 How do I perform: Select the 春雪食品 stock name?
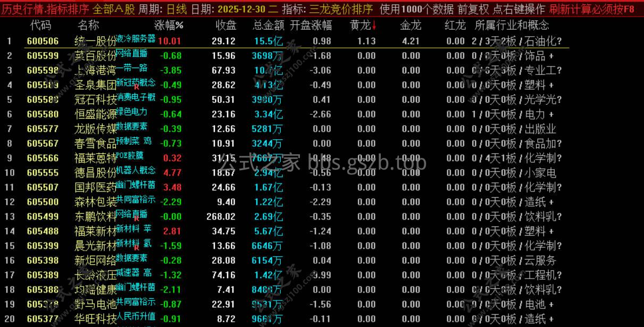click(96, 144)
